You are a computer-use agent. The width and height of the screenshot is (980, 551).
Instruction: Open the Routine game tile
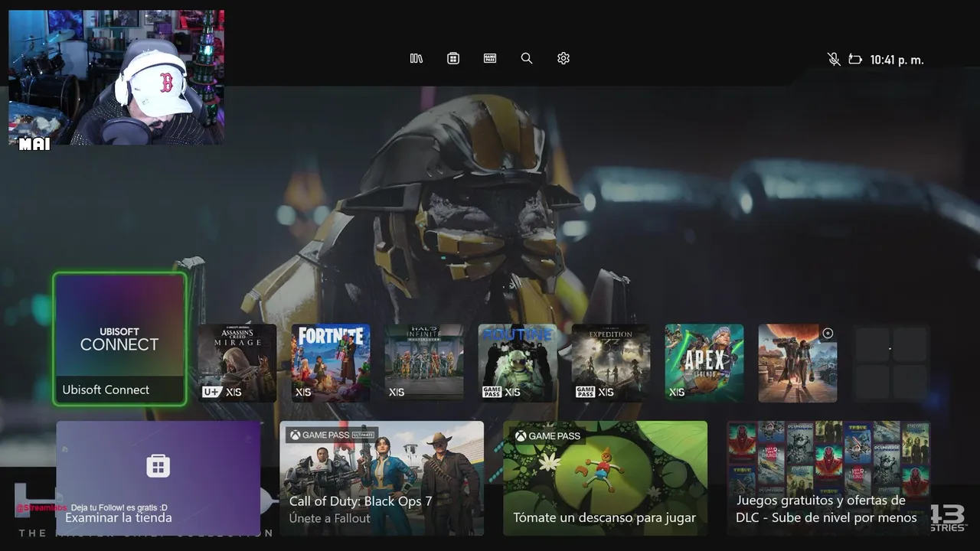[x=518, y=363]
